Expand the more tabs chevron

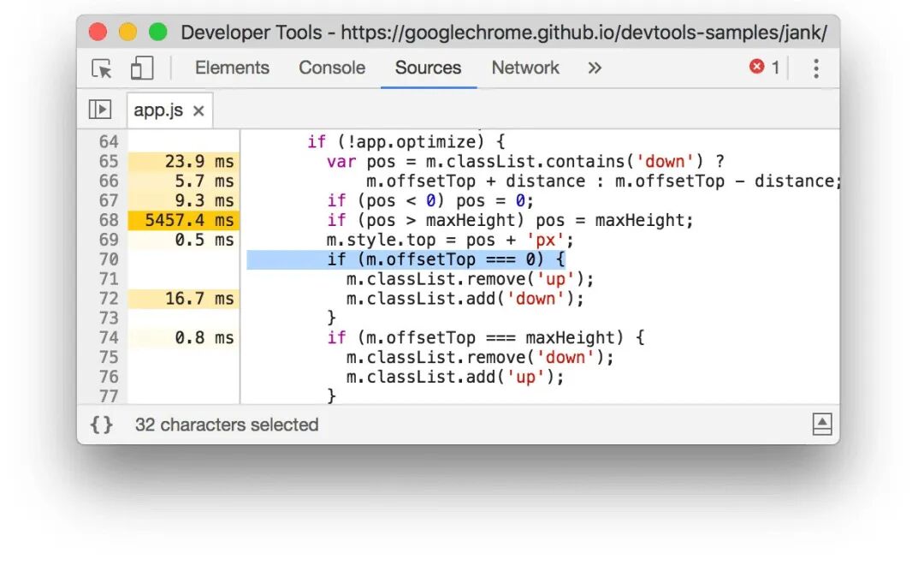click(595, 68)
